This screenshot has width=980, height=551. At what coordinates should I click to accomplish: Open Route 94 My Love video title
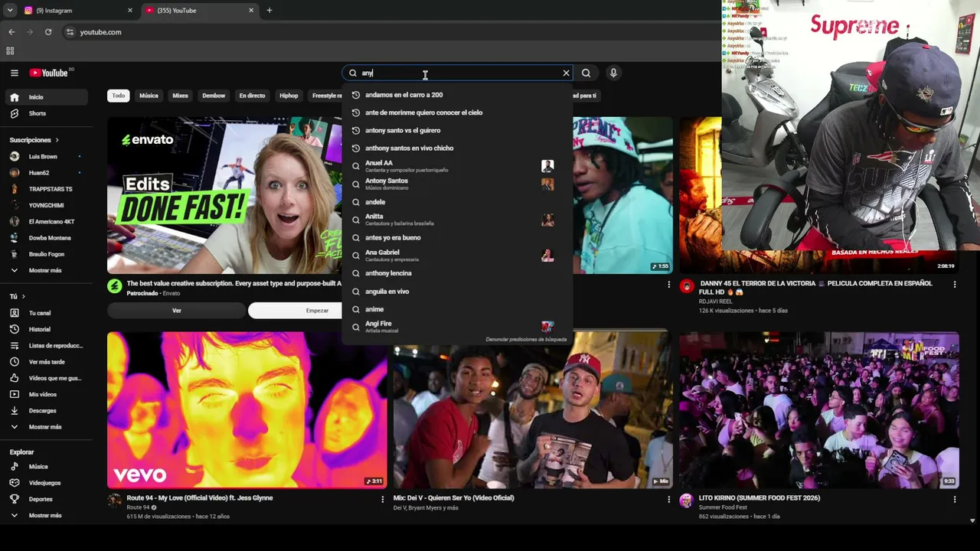(x=200, y=498)
